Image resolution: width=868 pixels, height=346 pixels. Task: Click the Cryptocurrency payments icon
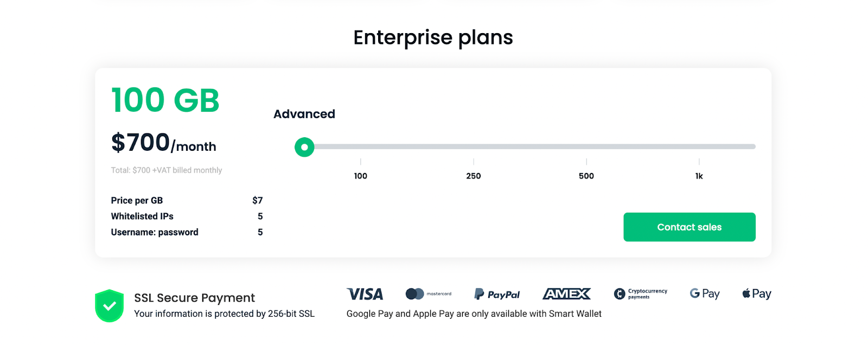(x=640, y=294)
